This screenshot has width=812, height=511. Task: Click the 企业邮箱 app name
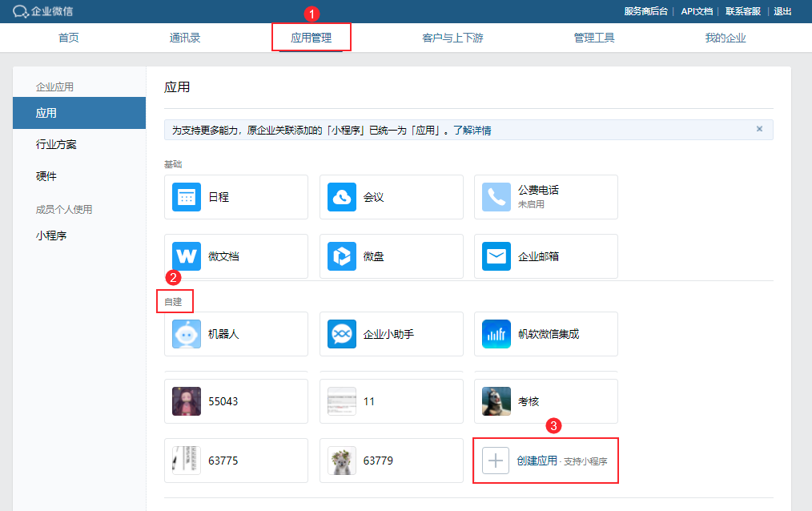[x=539, y=256]
